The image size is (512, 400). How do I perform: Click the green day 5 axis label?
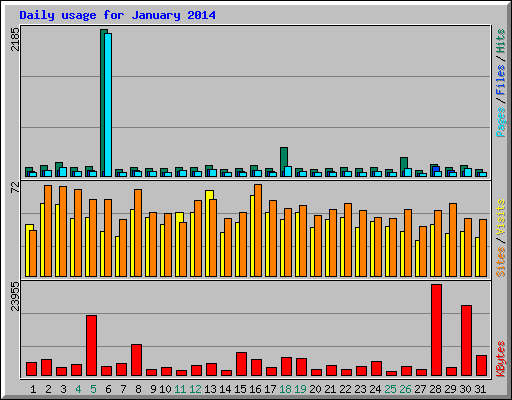(93, 389)
